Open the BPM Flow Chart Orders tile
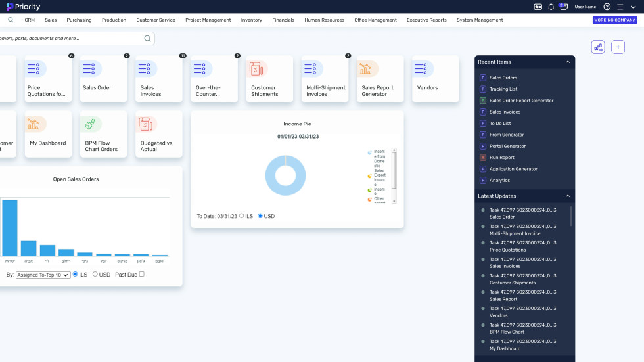 104,134
